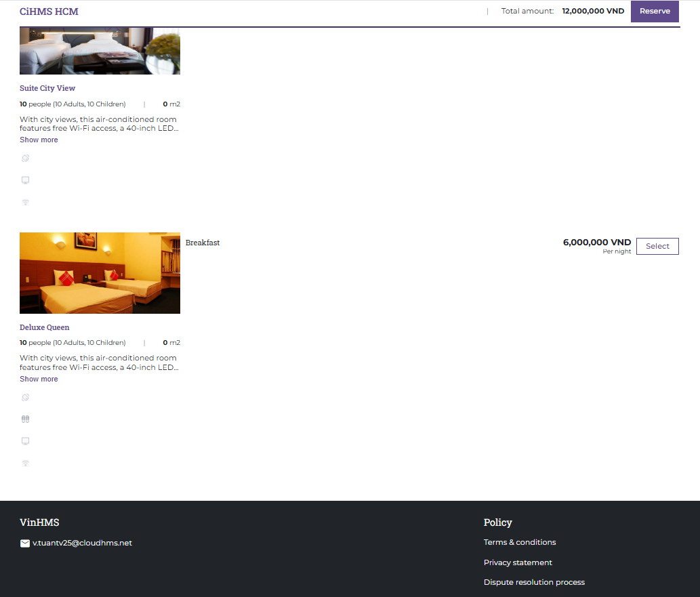The image size is (700, 597).
Task: Click the phone amenity icon for Suite City View
Action: click(26, 158)
